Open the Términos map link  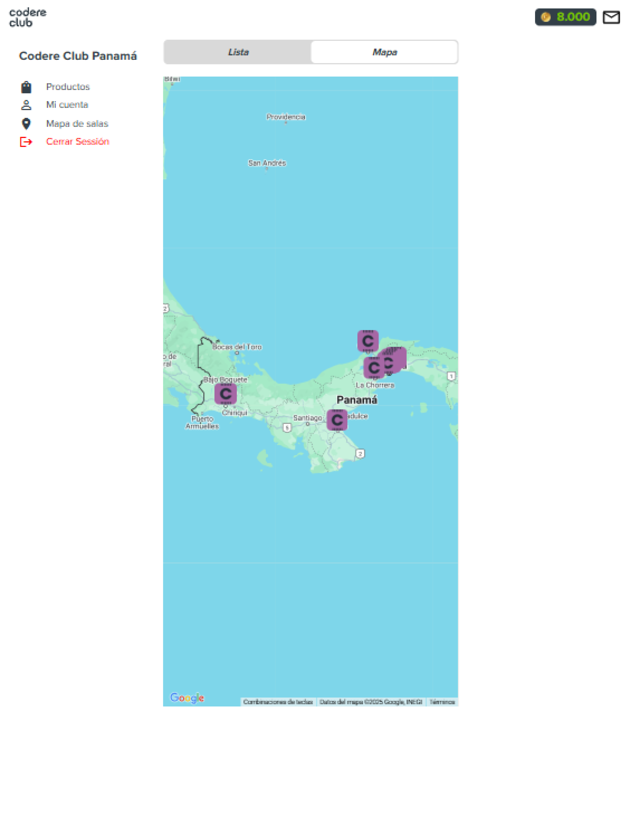coord(442,702)
